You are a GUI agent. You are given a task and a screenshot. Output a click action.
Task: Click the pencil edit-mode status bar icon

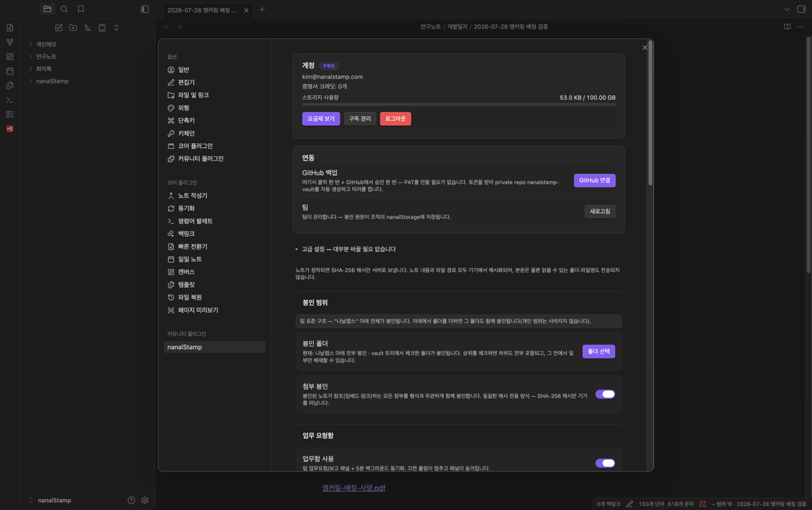(x=629, y=504)
